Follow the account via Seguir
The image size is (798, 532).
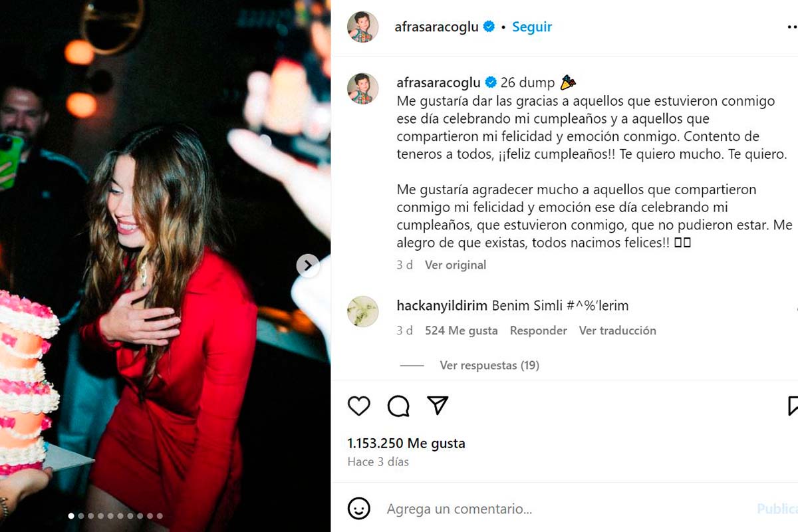(532, 27)
